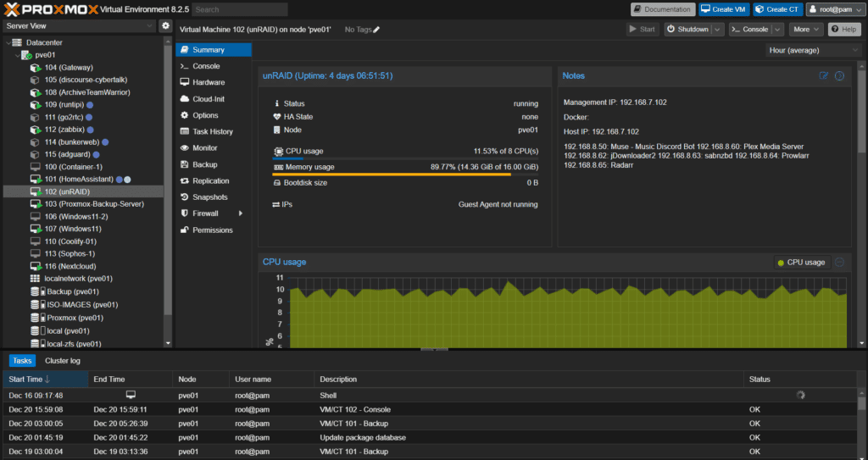Click the Datacenter server icon
Image resolution: width=868 pixels, height=460 pixels.
17,42
